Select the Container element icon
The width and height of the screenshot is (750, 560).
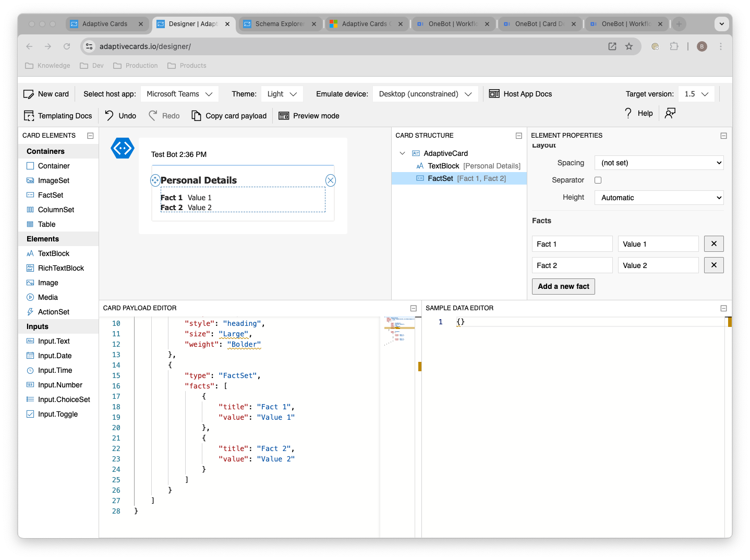click(30, 166)
